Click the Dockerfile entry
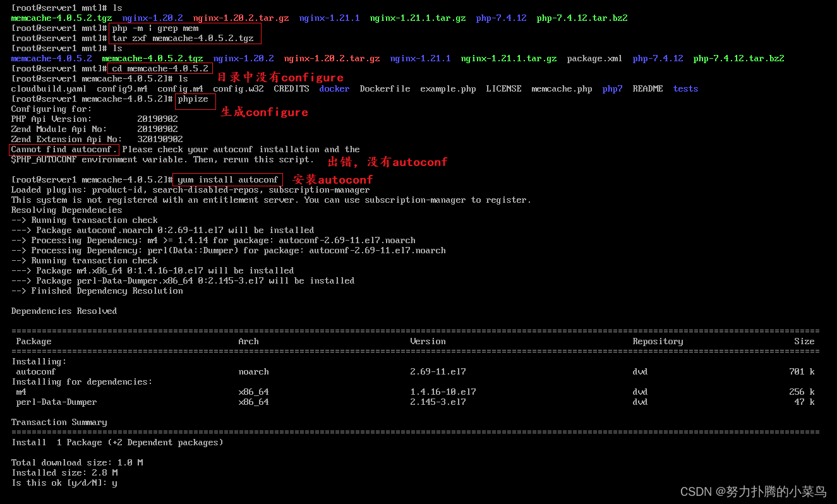The height and width of the screenshot is (504, 837). 385,89
